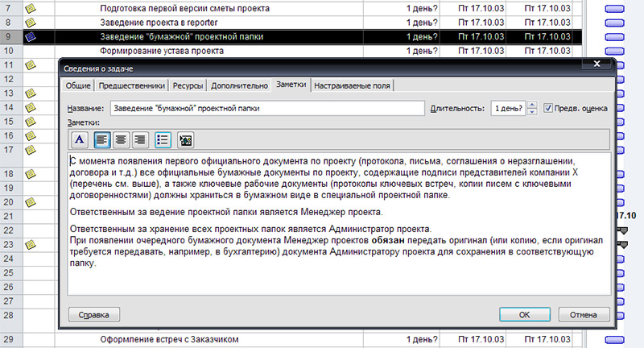Viewport: 644px width, 348px height.
Task: Click the note icon in row 7
Action: (x=31, y=8)
